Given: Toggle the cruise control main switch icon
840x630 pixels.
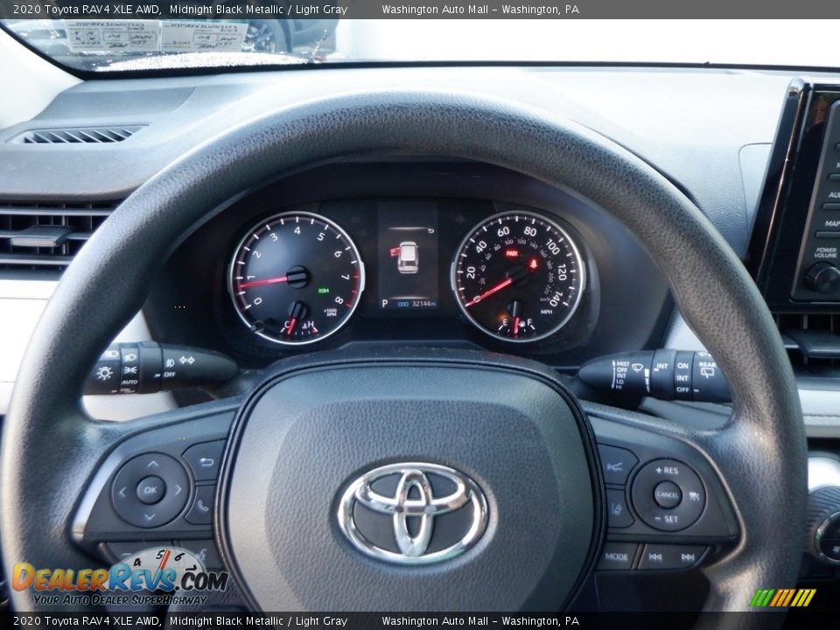Looking at the screenshot, I should pyautogui.click(x=694, y=496).
